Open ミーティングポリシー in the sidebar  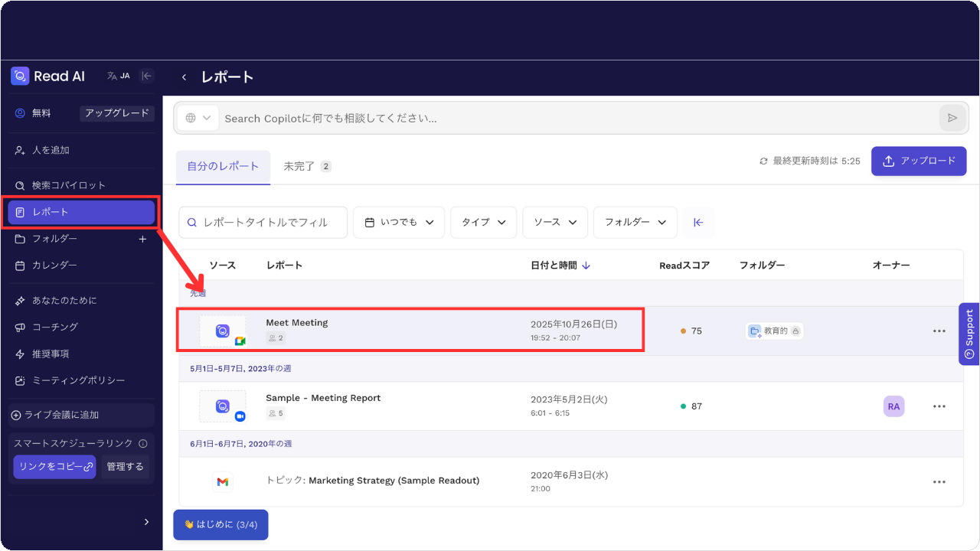(81, 380)
